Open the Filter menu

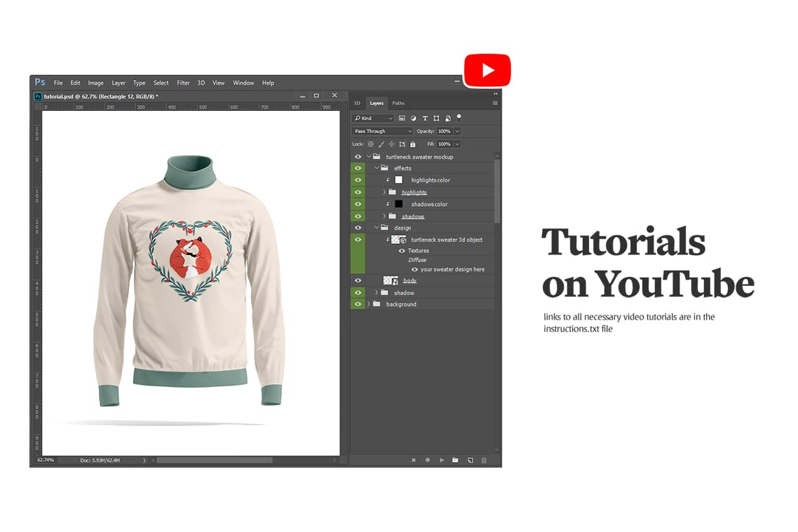(183, 83)
